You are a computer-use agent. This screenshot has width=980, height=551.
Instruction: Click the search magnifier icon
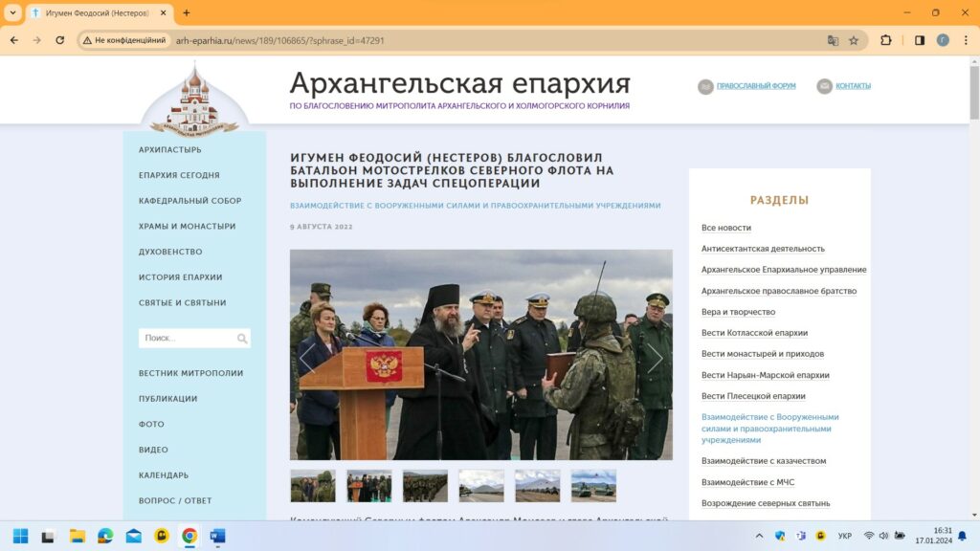pos(242,339)
